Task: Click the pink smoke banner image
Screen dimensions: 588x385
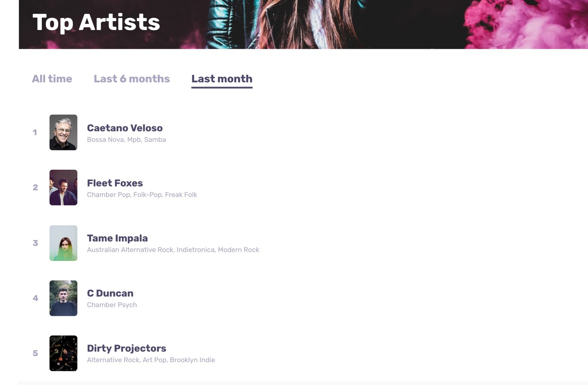Action: point(517,24)
